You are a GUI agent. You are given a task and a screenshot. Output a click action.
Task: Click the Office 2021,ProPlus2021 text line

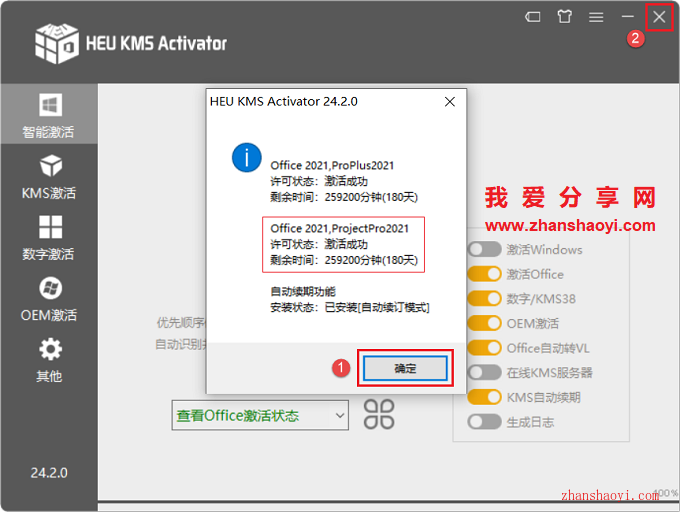(332, 166)
